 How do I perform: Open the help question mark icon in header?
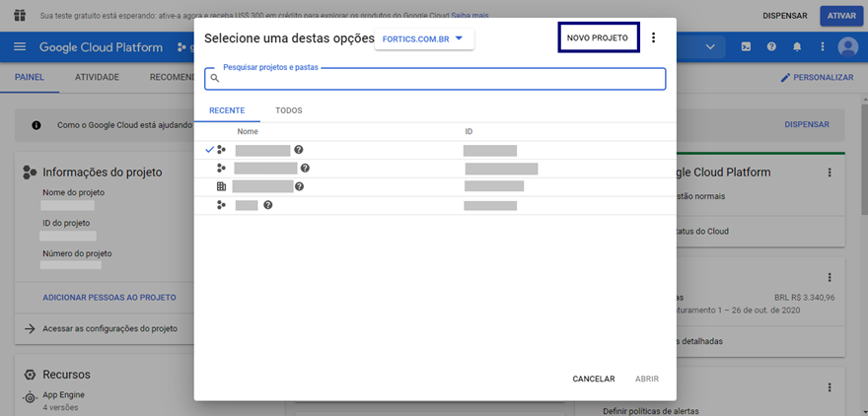(x=771, y=47)
